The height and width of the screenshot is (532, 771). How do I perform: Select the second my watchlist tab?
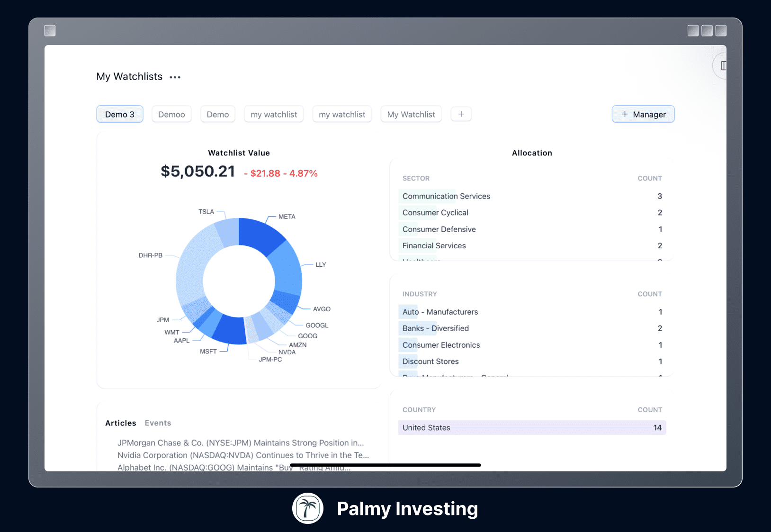(x=342, y=114)
